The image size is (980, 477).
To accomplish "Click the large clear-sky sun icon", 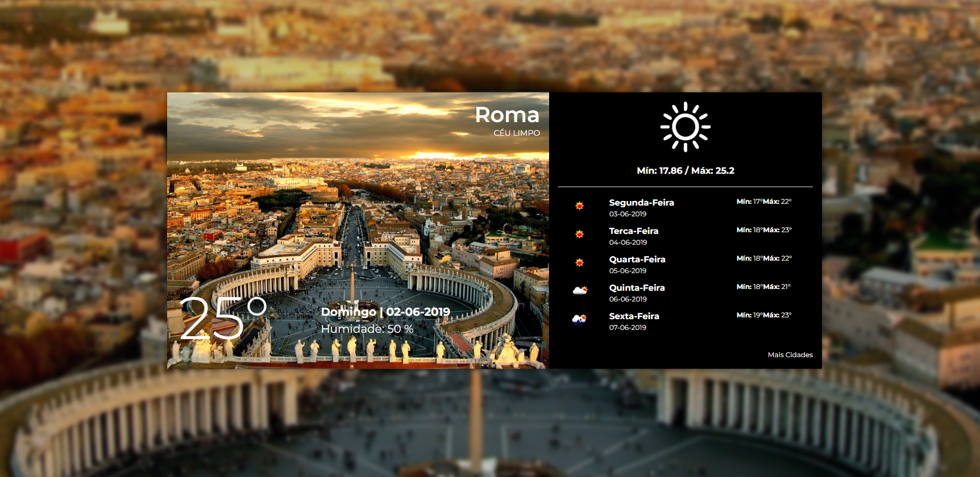I will 686,127.
